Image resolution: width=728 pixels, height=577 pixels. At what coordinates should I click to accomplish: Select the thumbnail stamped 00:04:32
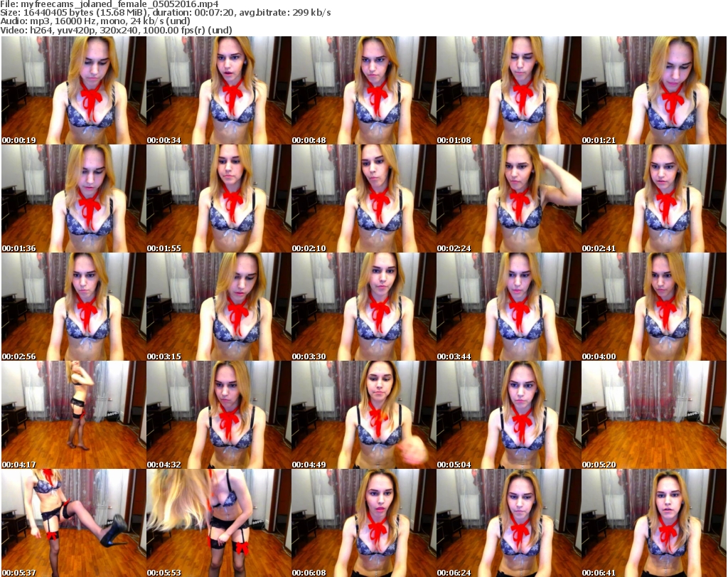219,415
